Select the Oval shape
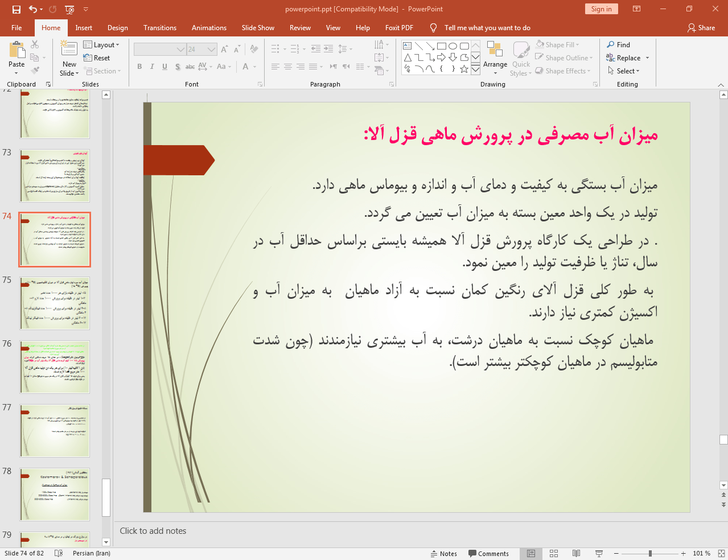Viewport: 728px width, 560px height. 453,46
